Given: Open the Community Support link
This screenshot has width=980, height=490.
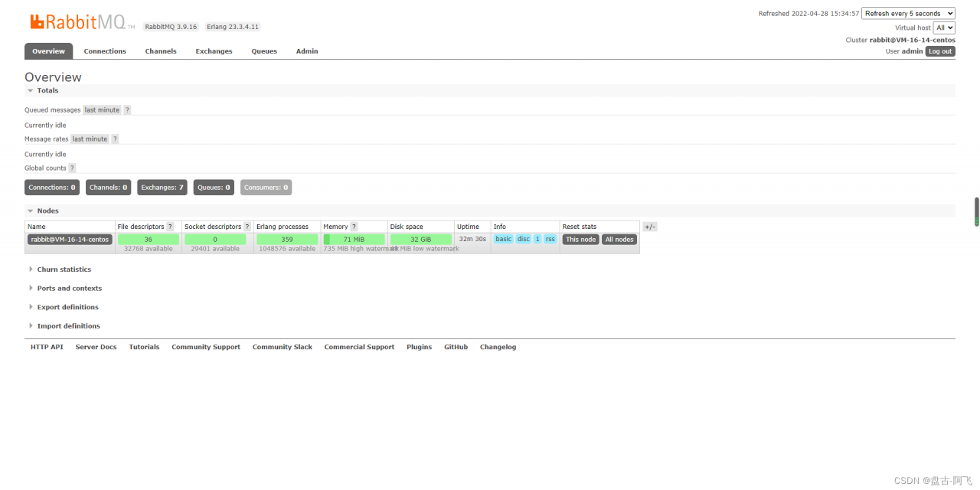Looking at the screenshot, I should coord(206,347).
